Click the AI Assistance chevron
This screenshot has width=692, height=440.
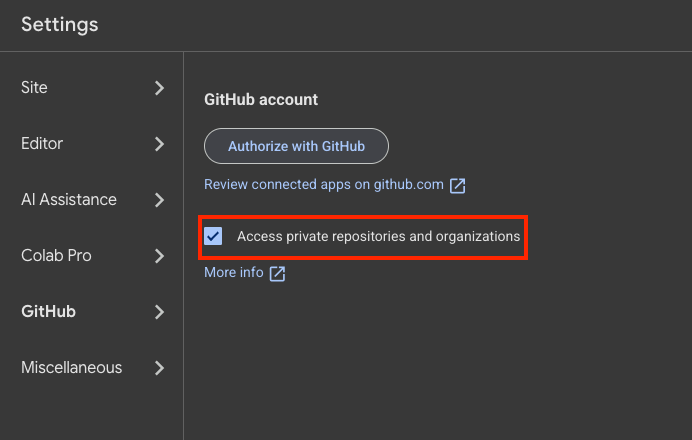click(x=159, y=200)
